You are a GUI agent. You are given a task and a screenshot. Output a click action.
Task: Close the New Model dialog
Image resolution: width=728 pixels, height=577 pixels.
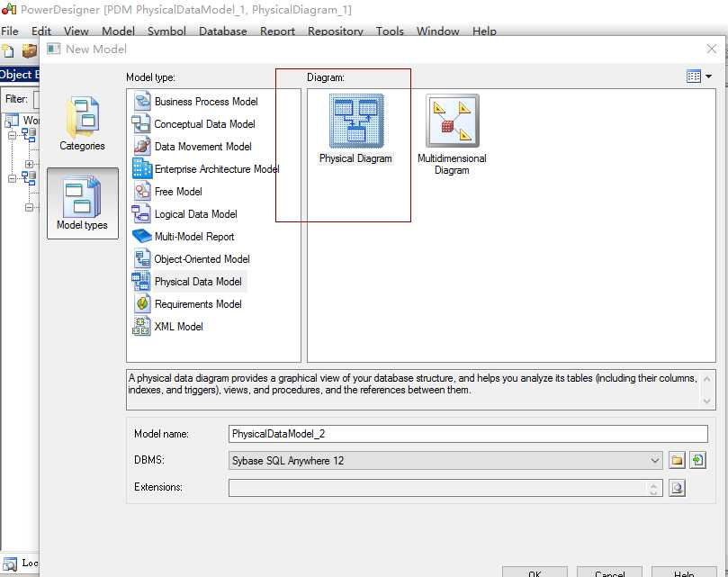point(711,49)
